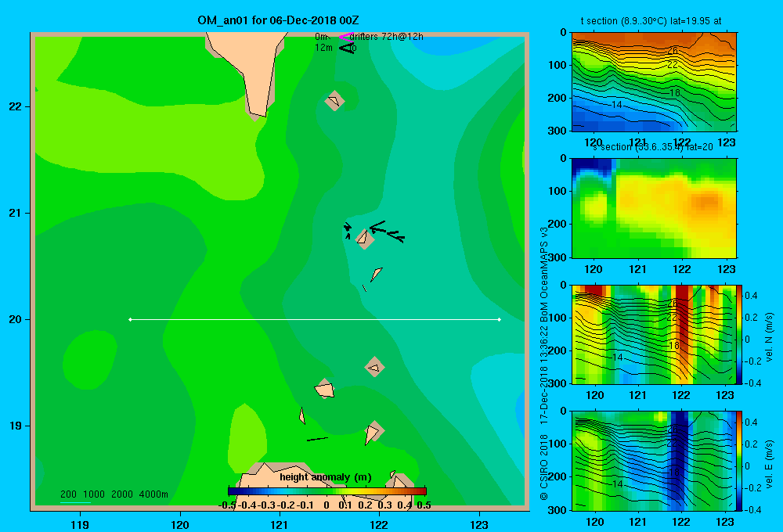The height and width of the screenshot is (532, 783).
Task: Click the green line under the bathymetry scale
Action: click(75, 502)
